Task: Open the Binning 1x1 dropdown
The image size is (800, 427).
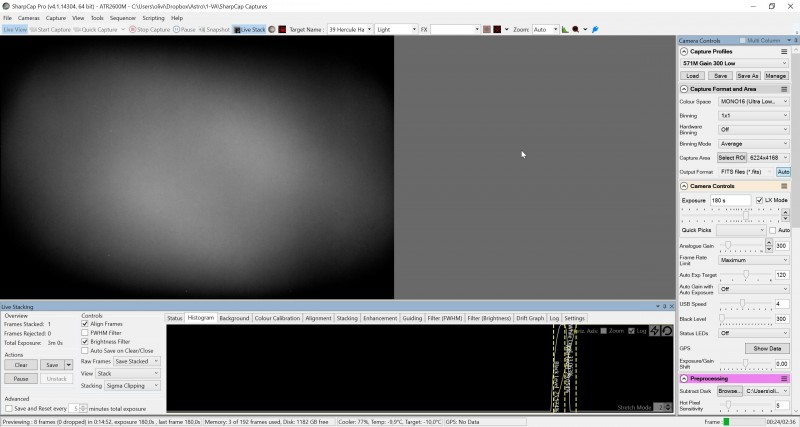Action: coord(754,116)
